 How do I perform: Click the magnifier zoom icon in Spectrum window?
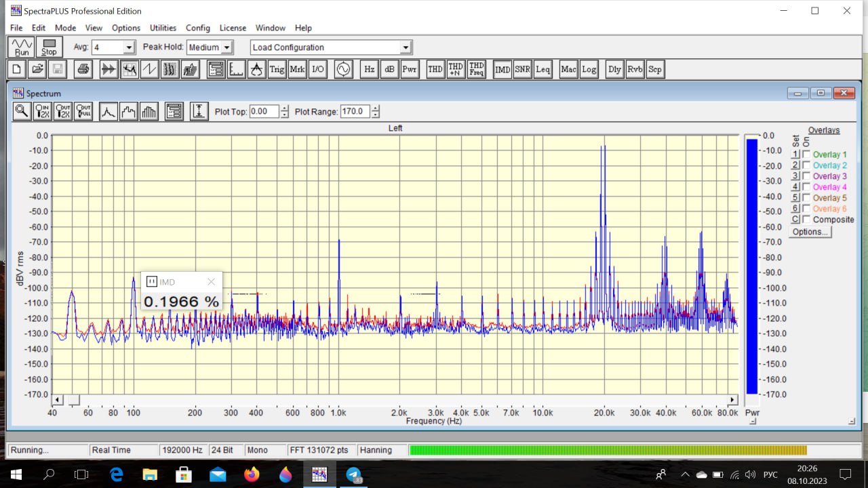[22, 111]
